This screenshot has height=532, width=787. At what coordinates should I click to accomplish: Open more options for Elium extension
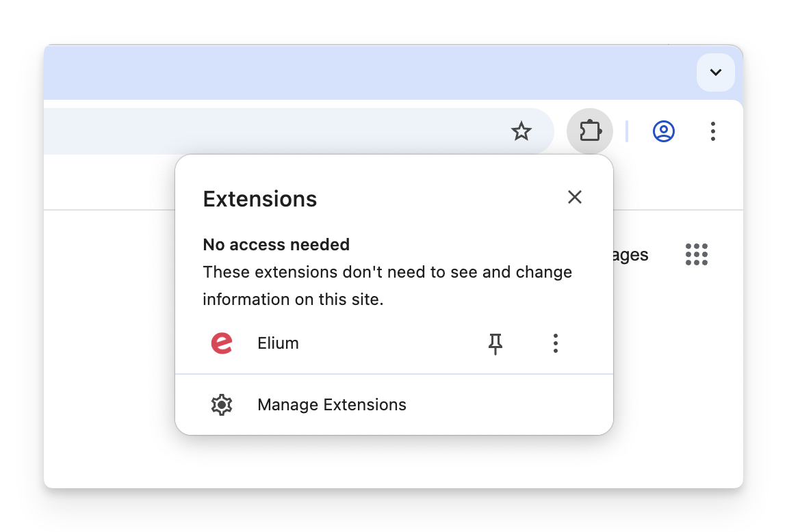point(555,343)
